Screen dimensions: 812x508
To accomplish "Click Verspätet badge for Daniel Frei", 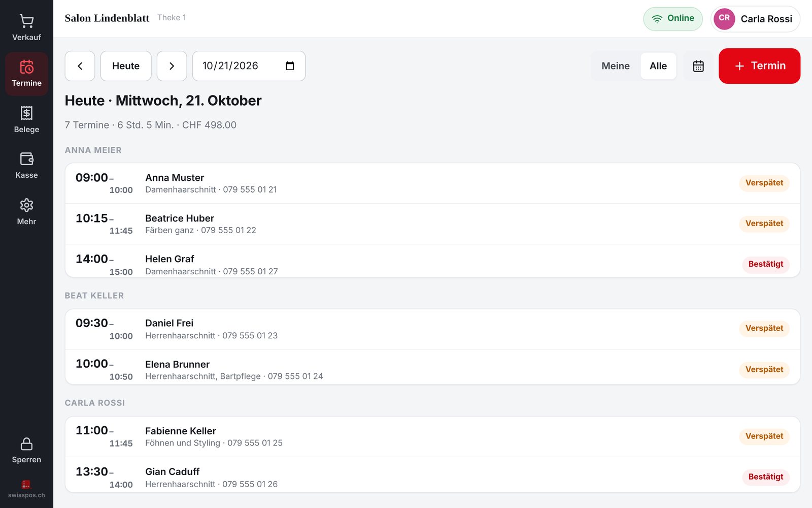I will point(764,328).
